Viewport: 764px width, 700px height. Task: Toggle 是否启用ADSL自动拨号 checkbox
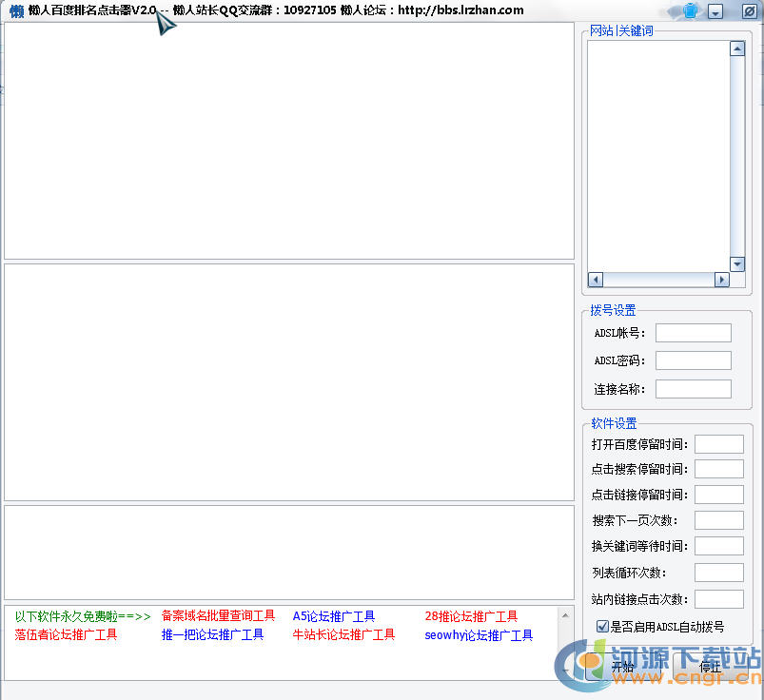point(603,626)
